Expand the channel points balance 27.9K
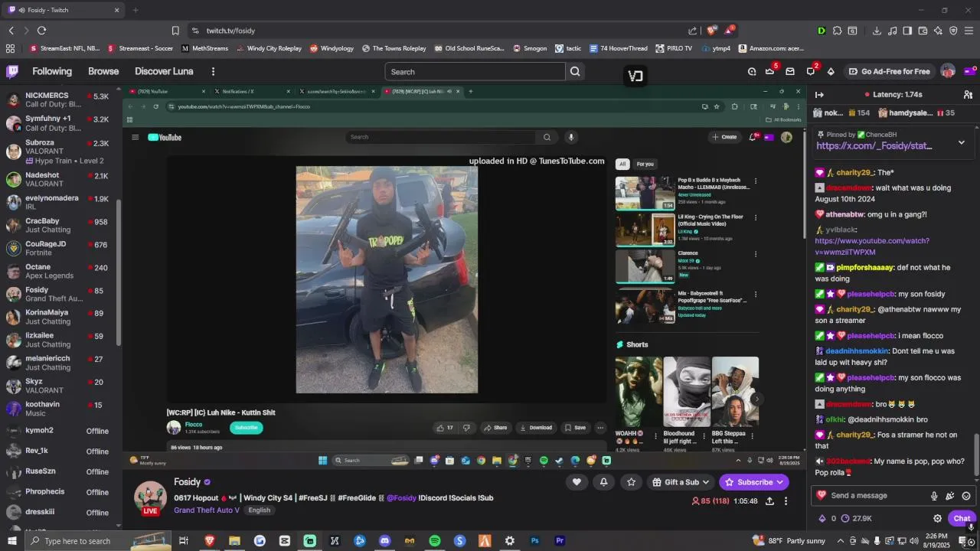This screenshot has width=980, height=551. (857, 518)
